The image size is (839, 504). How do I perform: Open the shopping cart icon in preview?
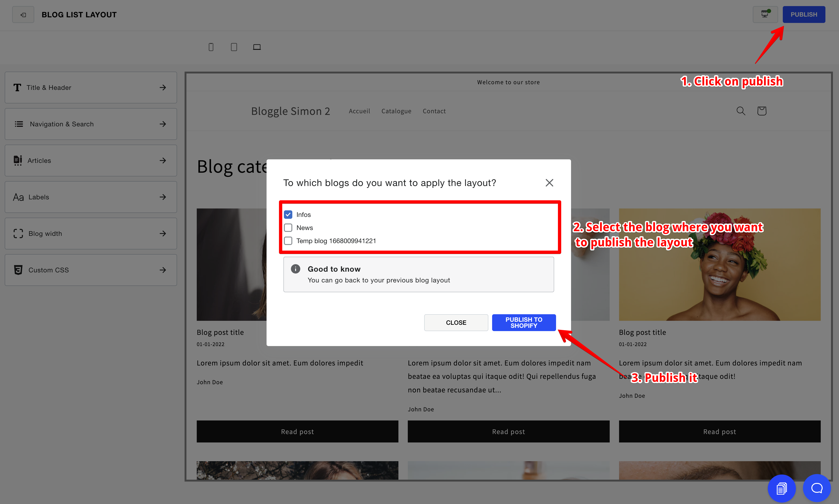click(x=761, y=111)
